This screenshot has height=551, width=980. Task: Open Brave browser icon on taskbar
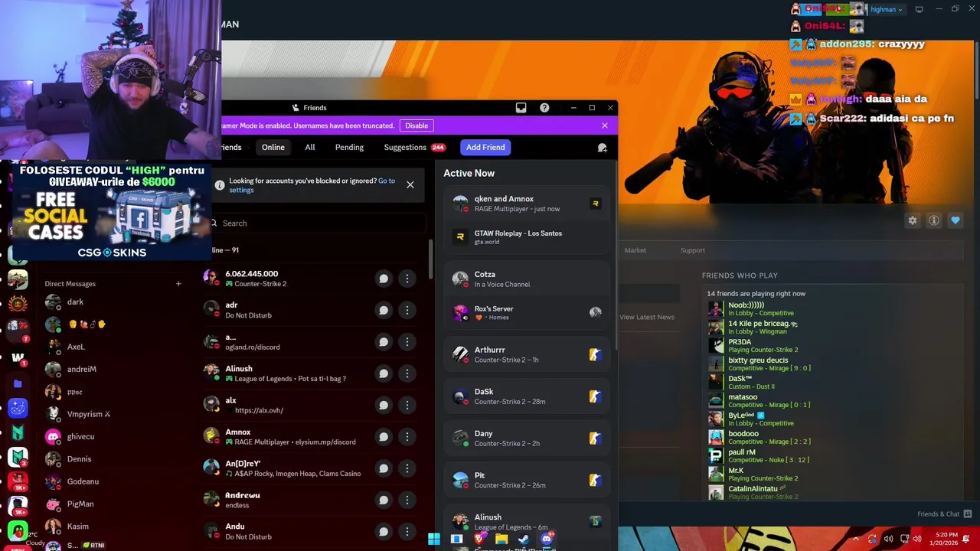[x=479, y=540]
